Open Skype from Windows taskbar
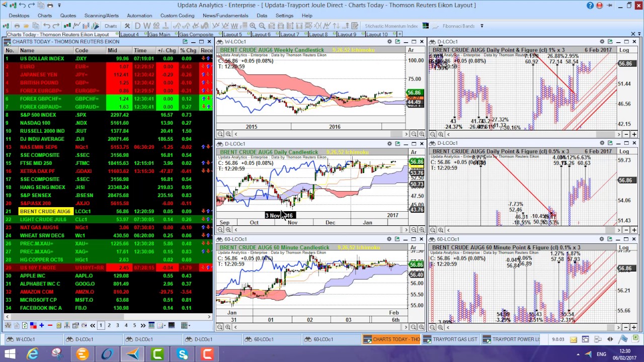The height and width of the screenshot is (362, 644). coord(182,354)
